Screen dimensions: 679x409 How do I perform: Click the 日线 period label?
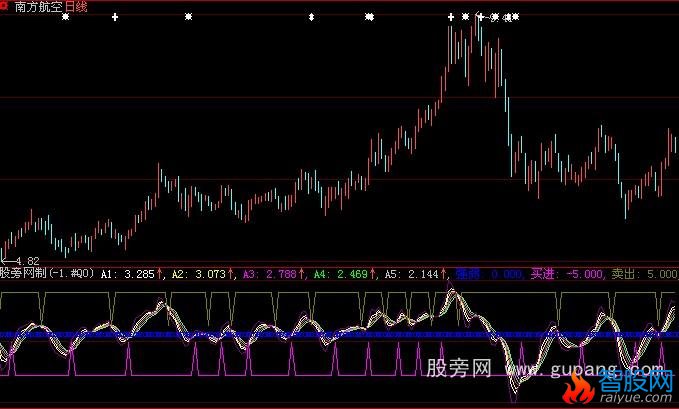(x=76, y=6)
